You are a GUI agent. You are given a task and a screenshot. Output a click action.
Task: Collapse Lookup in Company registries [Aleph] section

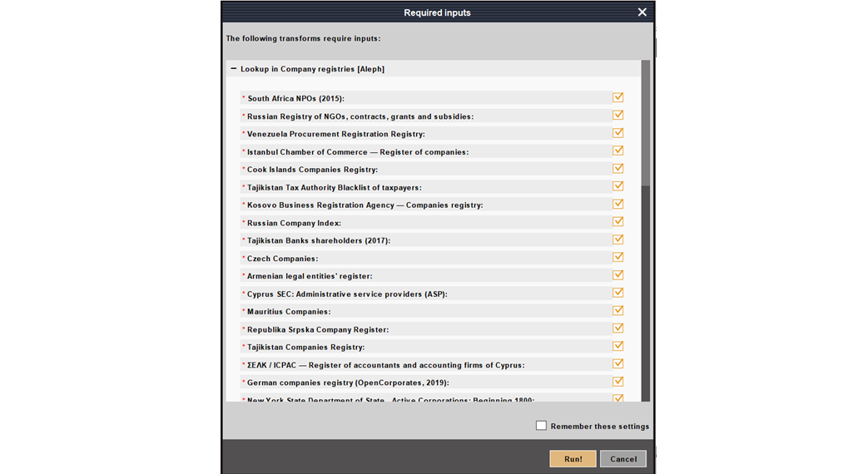pyautogui.click(x=234, y=68)
